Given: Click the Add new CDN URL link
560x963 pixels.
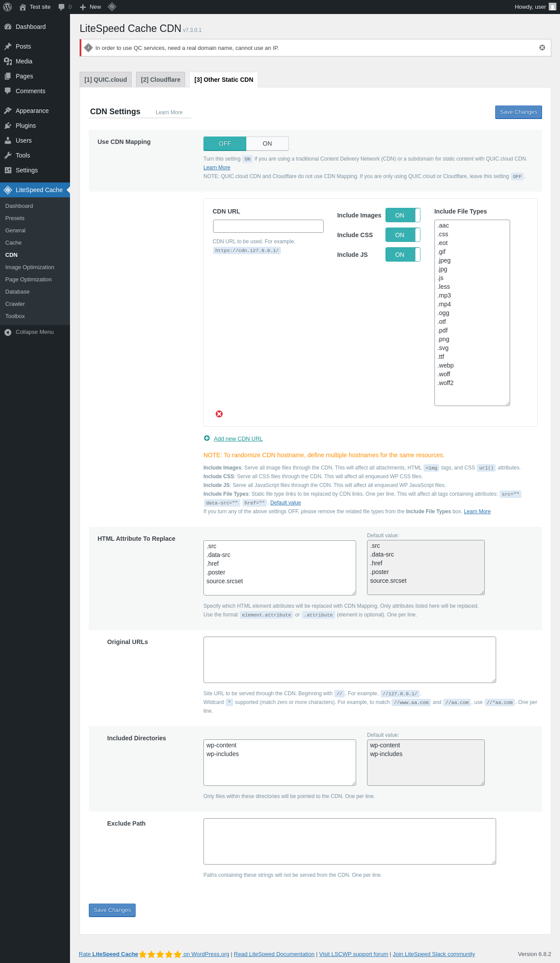Looking at the screenshot, I should pos(238,439).
